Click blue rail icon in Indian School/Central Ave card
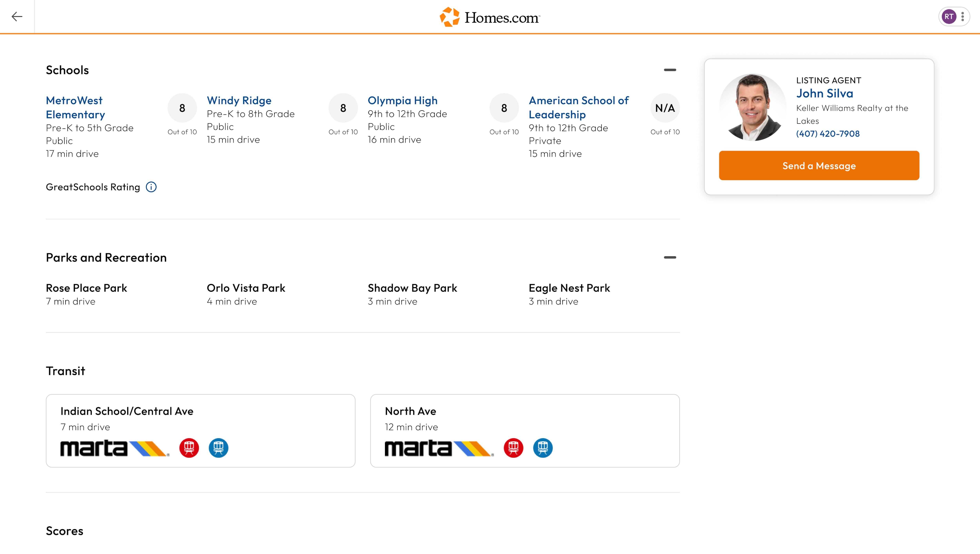 click(x=218, y=448)
